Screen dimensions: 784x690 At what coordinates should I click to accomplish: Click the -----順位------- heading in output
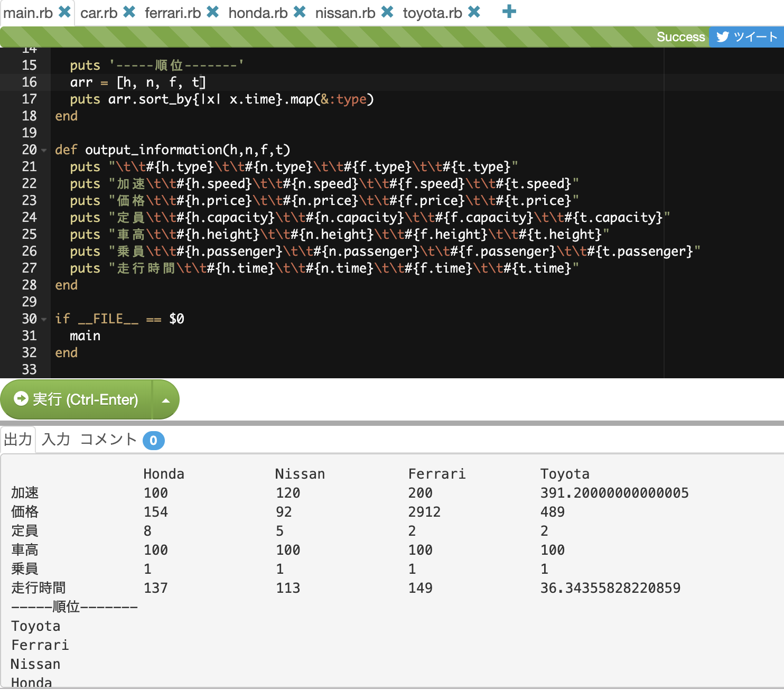pos(74,607)
